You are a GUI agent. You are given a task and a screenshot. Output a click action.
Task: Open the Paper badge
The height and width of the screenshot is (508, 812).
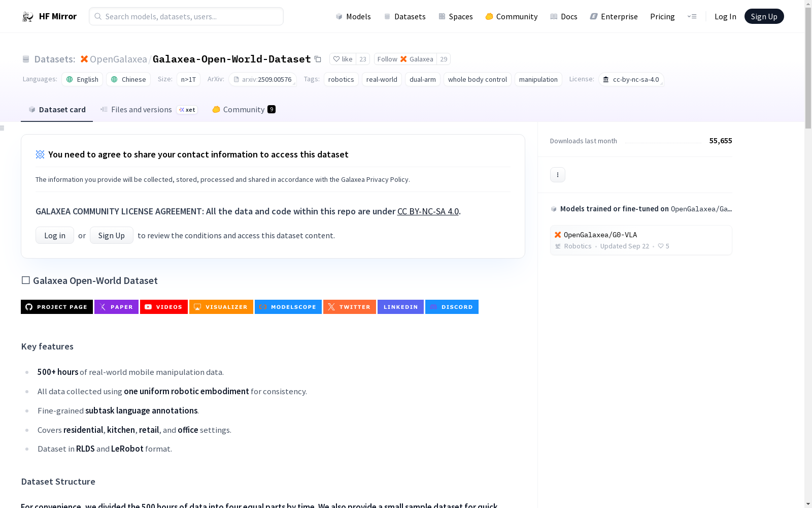pos(116,307)
